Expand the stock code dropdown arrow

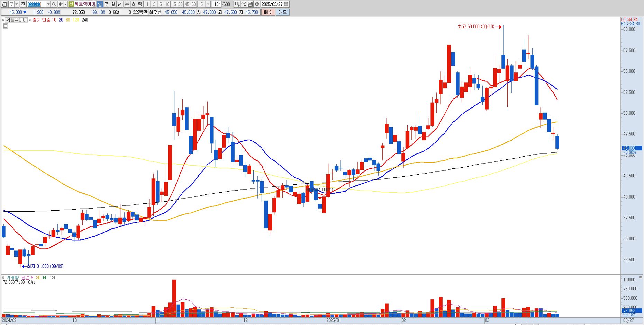[48, 4]
